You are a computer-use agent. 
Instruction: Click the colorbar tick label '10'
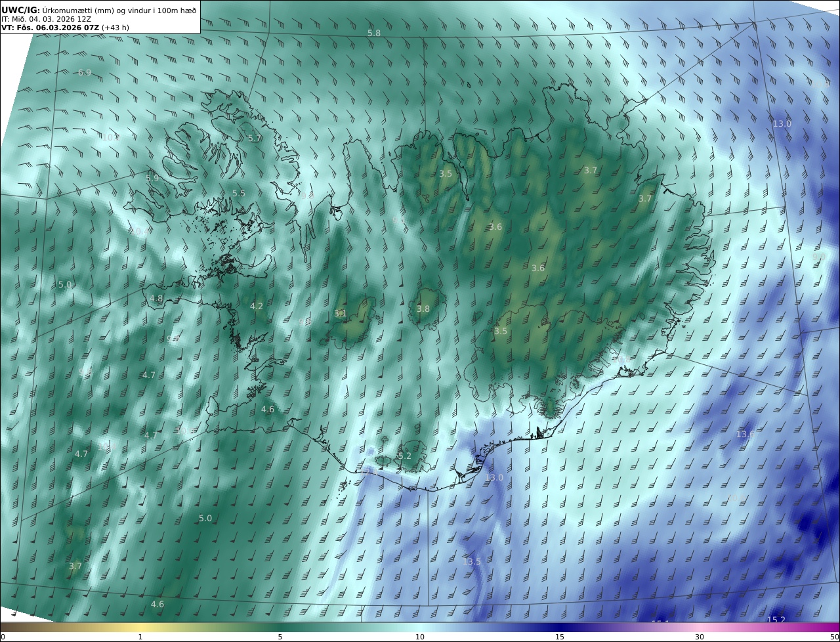coord(420,637)
